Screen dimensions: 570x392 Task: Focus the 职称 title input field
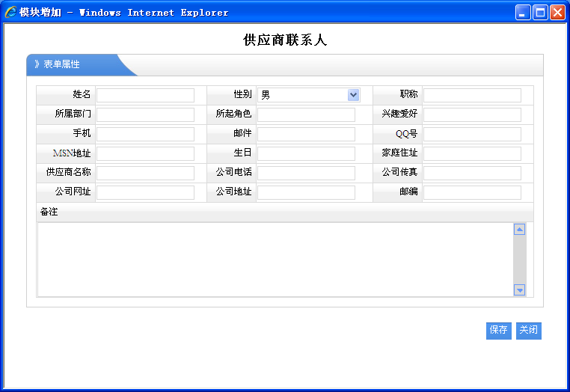coord(472,95)
